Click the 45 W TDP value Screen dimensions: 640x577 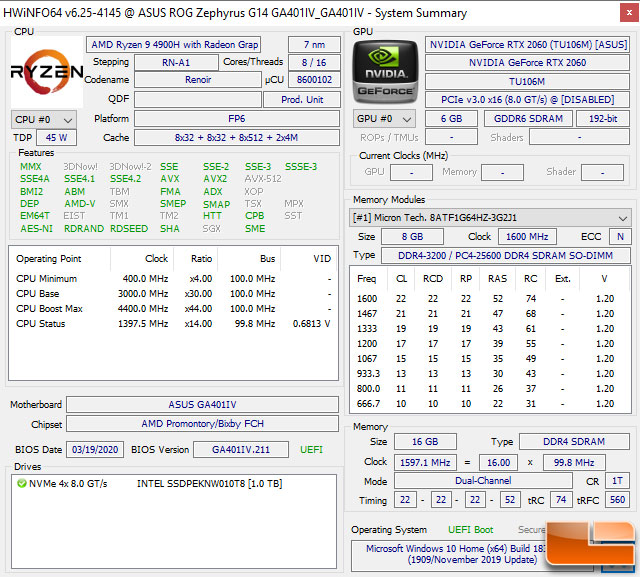click(56, 138)
